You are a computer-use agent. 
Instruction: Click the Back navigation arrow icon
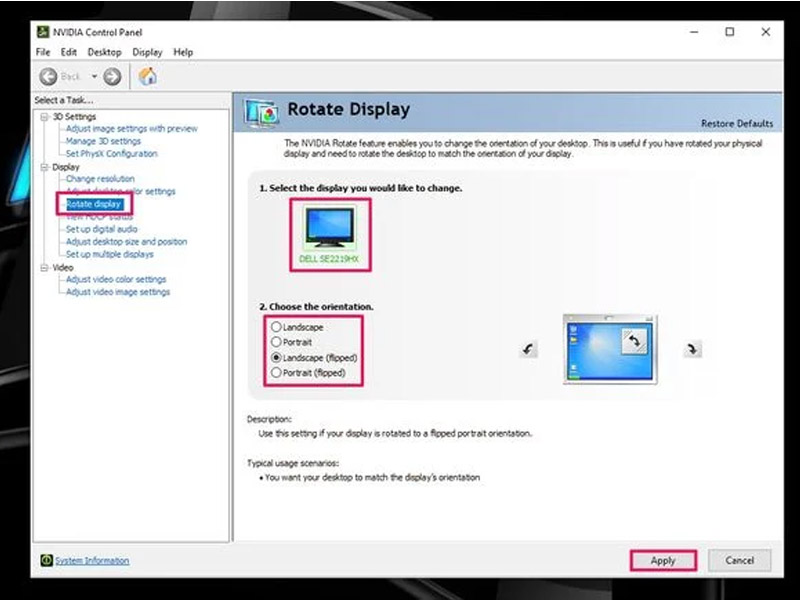pos(48,76)
